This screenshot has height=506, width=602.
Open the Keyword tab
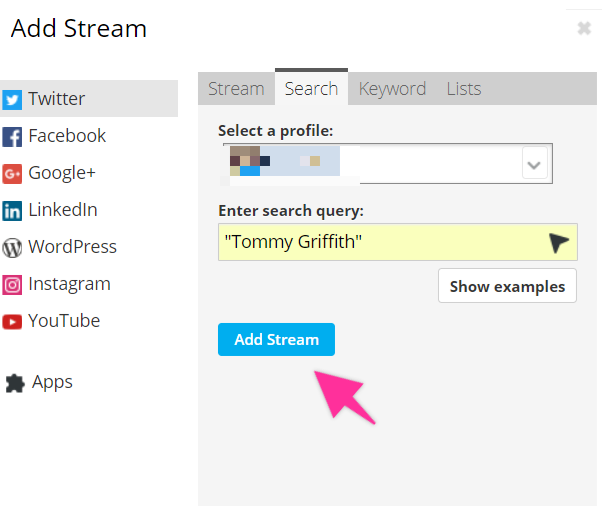coord(392,88)
